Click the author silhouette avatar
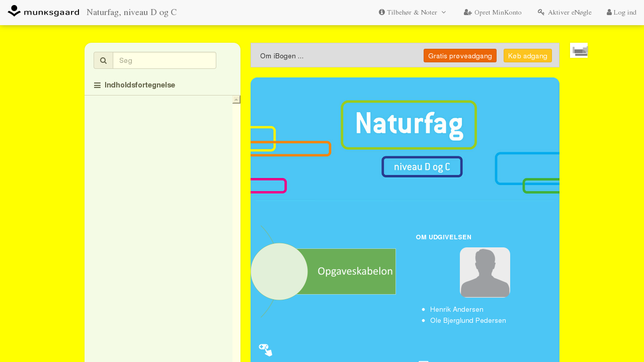The height and width of the screenshot is (362, 644). click(485, 272)
